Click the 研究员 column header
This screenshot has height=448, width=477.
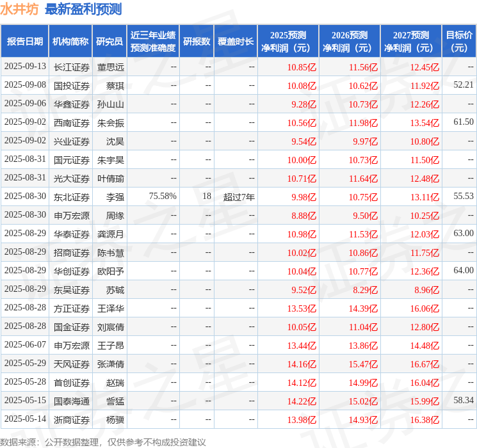[x=109, y=42]
